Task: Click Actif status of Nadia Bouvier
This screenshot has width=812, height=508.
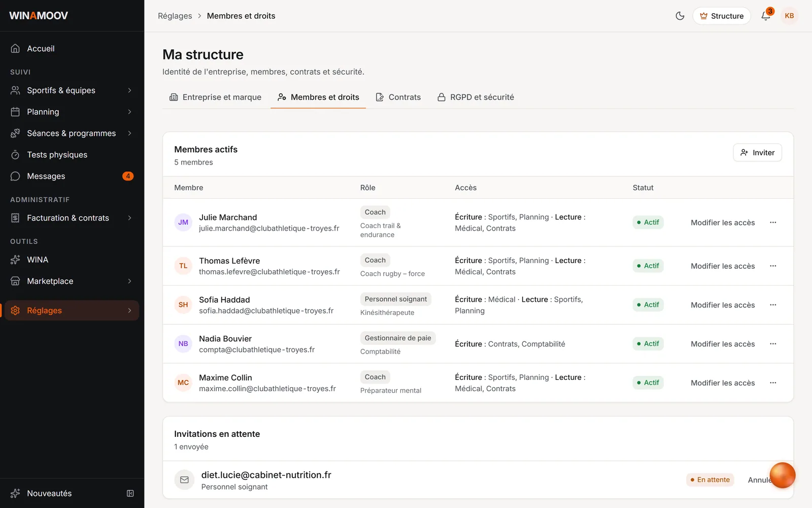Action: (x=648, y=344)
